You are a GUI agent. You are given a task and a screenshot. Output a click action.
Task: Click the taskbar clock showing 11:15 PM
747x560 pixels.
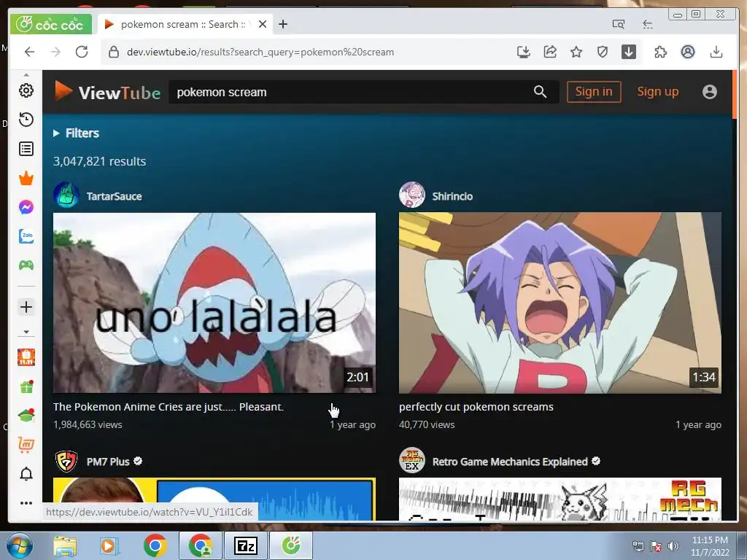click(710, 546)
